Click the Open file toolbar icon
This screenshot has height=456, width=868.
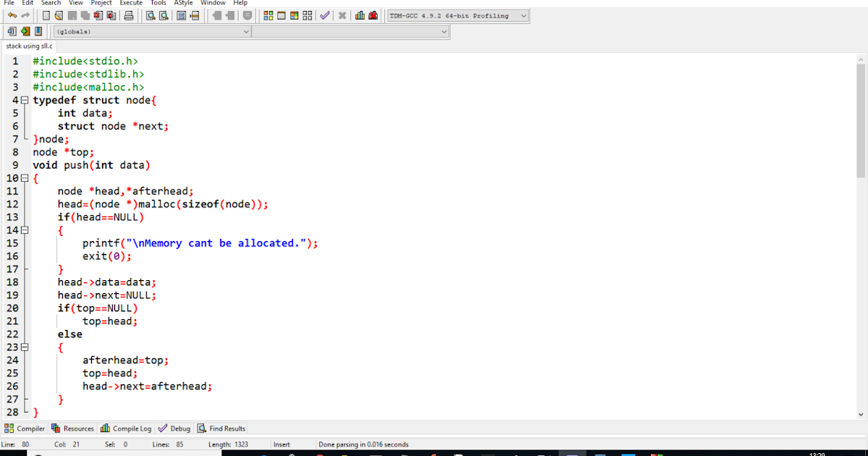[x=59, y=15]
